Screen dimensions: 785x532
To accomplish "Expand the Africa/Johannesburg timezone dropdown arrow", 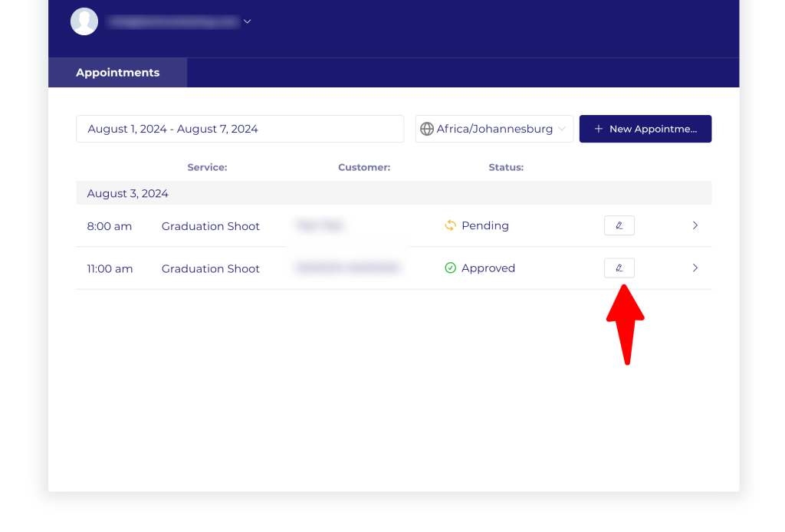I will coord(563,129).
